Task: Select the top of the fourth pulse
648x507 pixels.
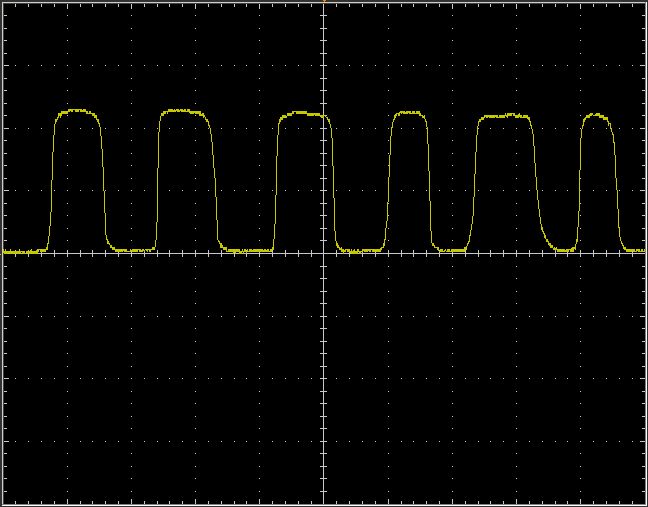Action: [409, 113]
